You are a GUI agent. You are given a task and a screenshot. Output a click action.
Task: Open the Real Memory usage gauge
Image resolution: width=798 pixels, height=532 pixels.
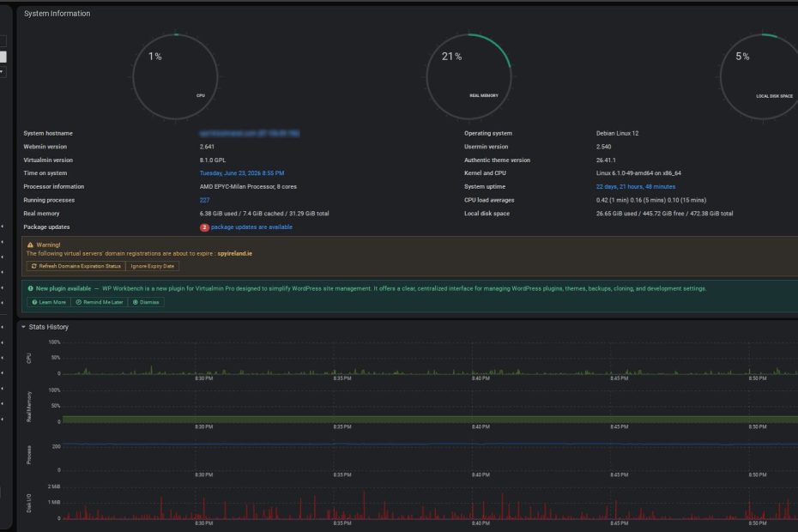[469, 77]
